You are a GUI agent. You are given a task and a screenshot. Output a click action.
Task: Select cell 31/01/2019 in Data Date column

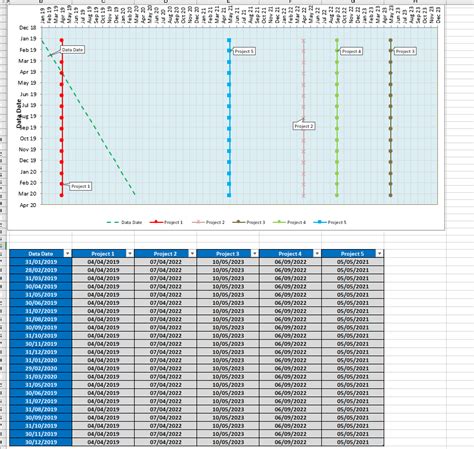click(41, 262)
